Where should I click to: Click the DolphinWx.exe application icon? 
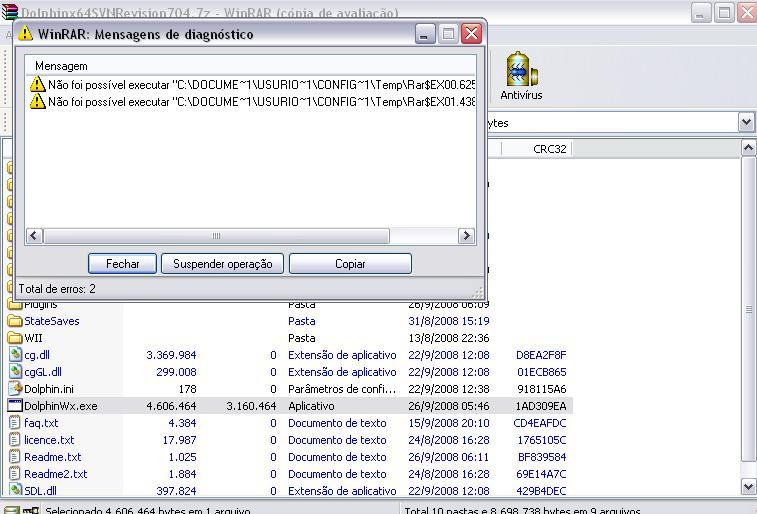[15, 406]
